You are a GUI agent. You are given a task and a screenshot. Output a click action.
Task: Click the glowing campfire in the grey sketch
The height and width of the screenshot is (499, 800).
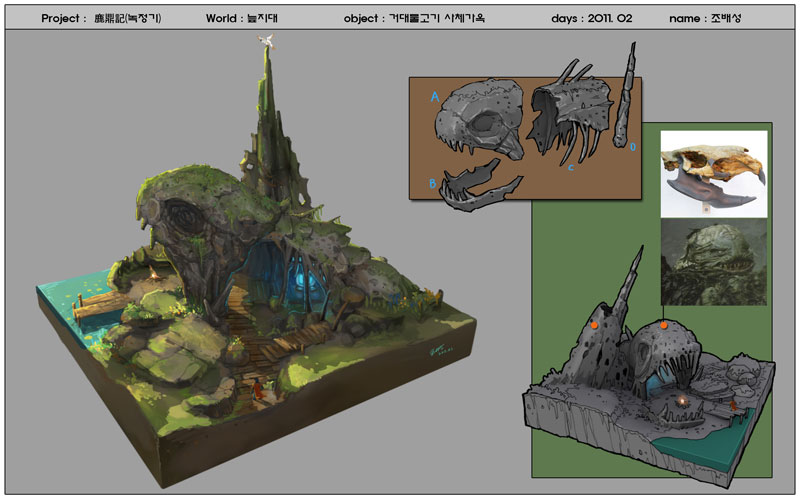point(684,401)
